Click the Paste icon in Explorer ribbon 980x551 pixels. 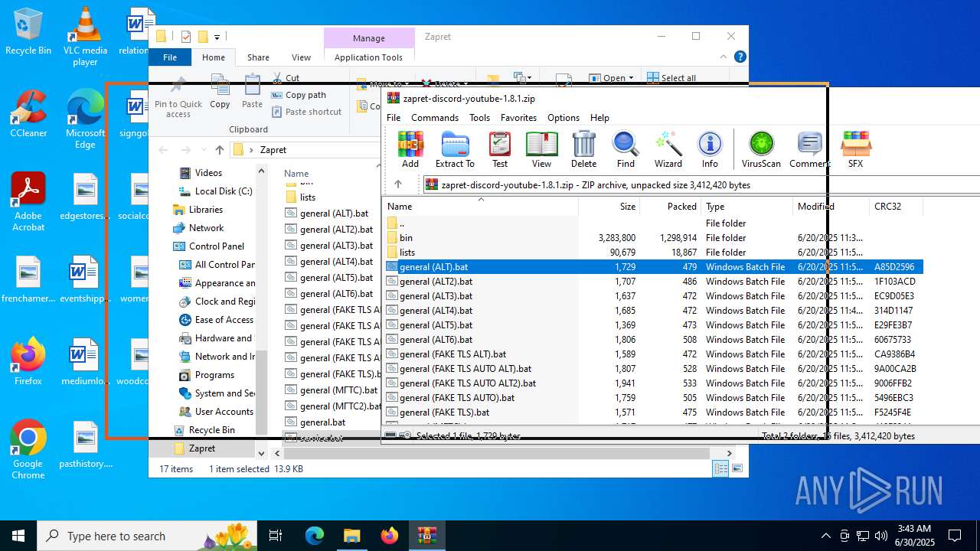252,92
